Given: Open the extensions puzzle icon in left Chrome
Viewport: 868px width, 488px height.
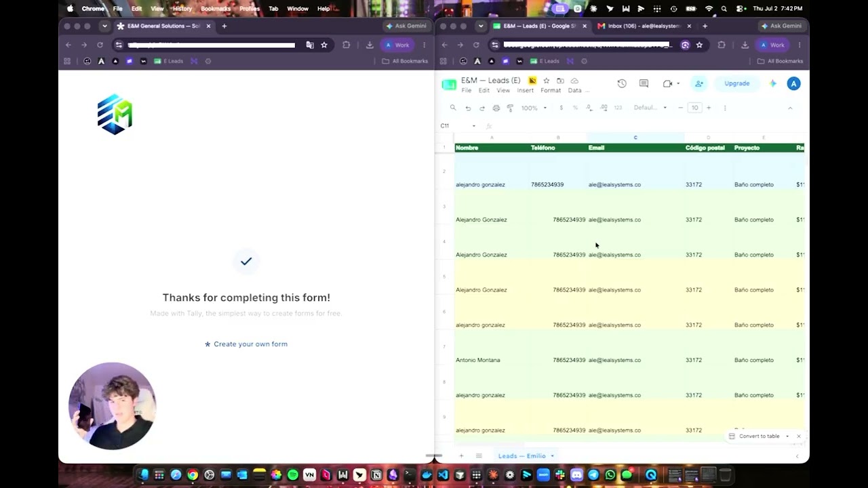Looking at the screenshot, I should click(346, 45).
